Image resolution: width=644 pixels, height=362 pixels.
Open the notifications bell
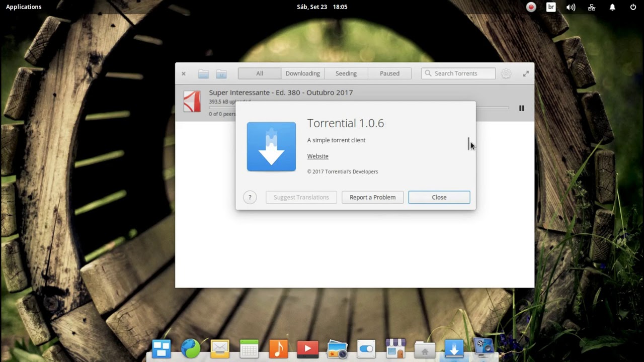point(612,7)
